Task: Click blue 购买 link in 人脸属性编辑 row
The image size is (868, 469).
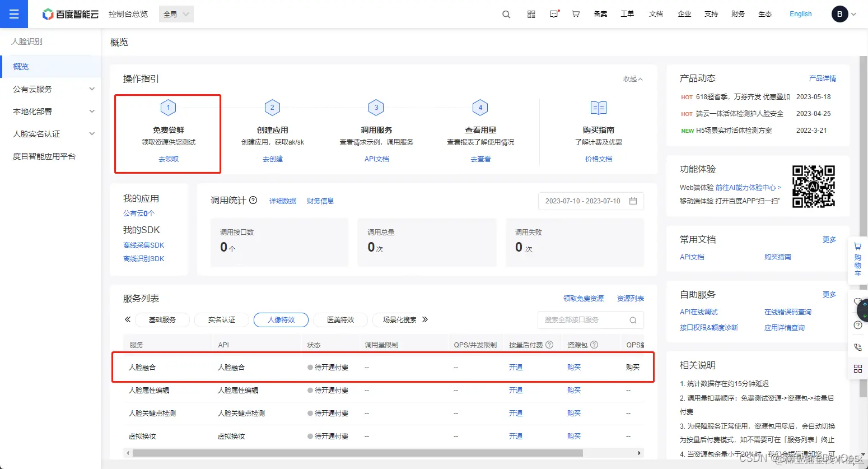Action: tap(574, 391)
